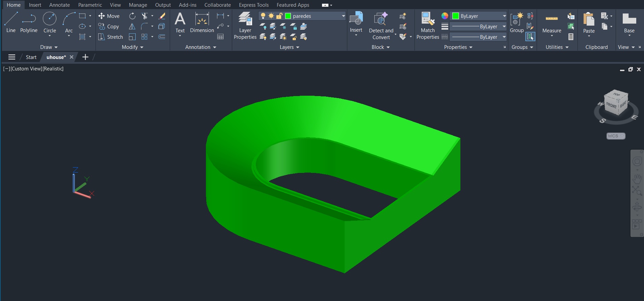Select the Dimension annotation tool
This screenshot has height=301, width=644.
[x=202, y=22]
